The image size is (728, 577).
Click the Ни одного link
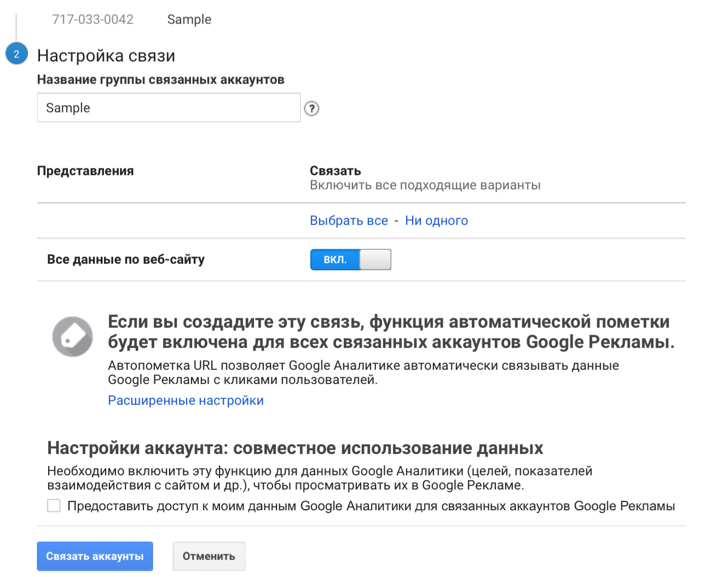click(x=436, y=221)
